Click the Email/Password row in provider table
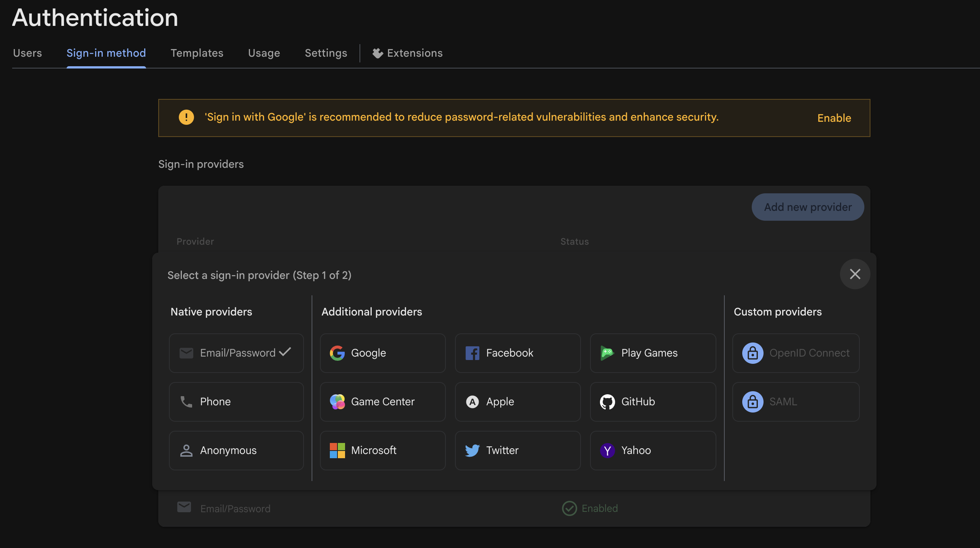 coord(514,508)
